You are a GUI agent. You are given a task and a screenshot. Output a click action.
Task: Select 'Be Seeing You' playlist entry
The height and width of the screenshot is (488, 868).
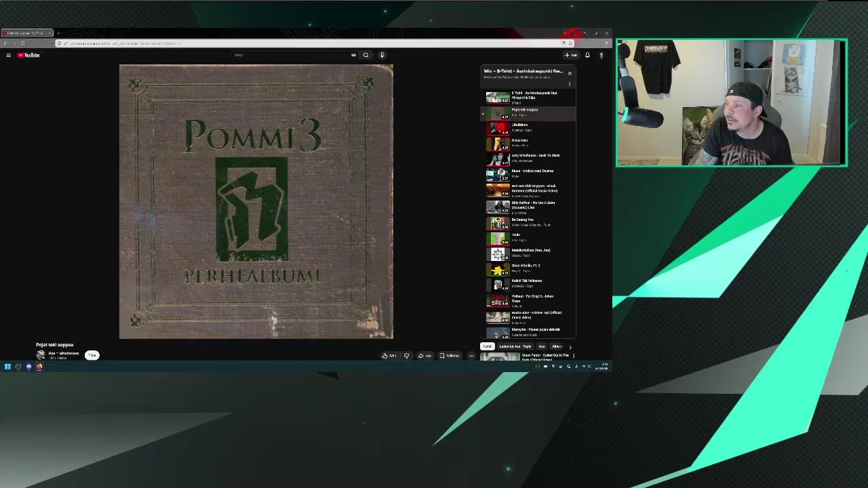[529, 222]
